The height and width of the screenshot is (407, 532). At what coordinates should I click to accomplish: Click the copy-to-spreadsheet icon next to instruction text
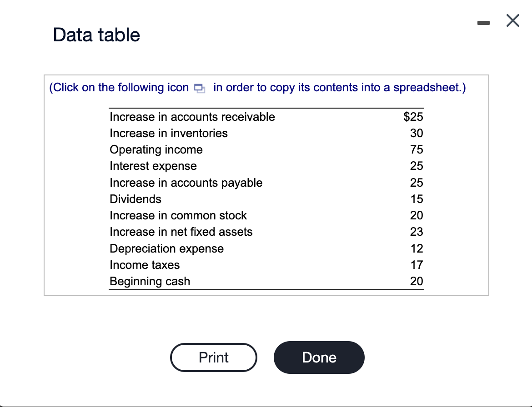coord(199,89)
